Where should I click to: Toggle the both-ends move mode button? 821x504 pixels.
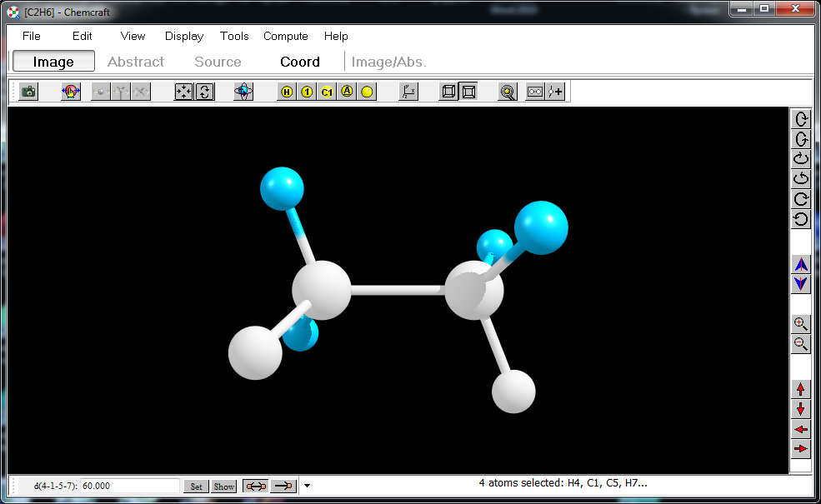pos(255,486)
